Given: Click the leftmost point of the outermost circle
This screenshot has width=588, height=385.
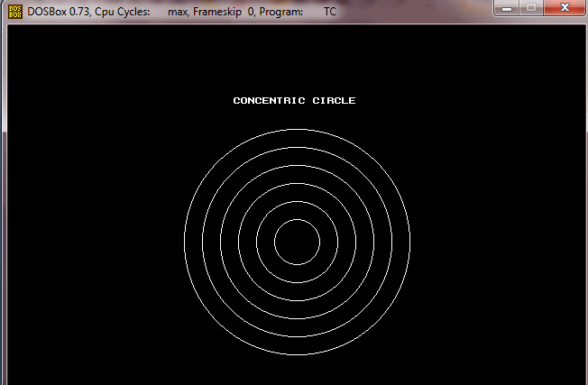Looking at the screenshot, I should click(184, 242).
